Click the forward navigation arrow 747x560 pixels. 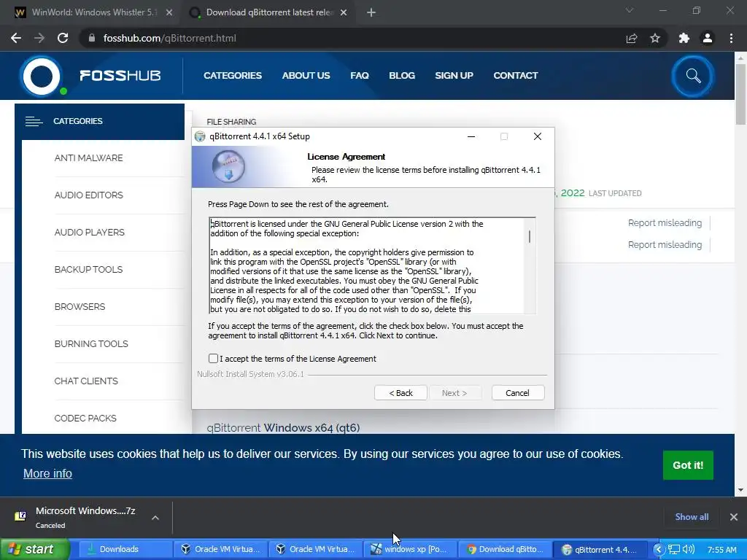tap(39, 38)
